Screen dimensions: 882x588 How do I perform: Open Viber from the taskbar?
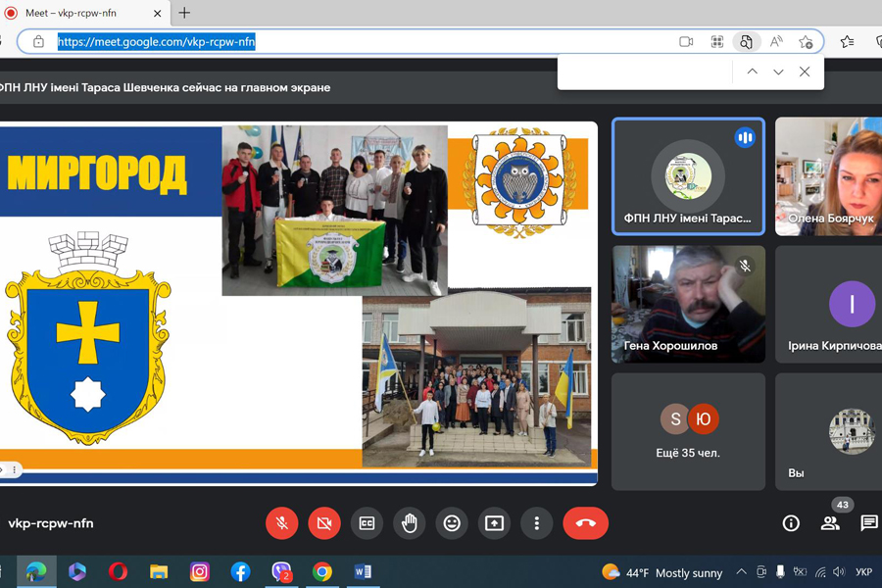click(281, 571)
